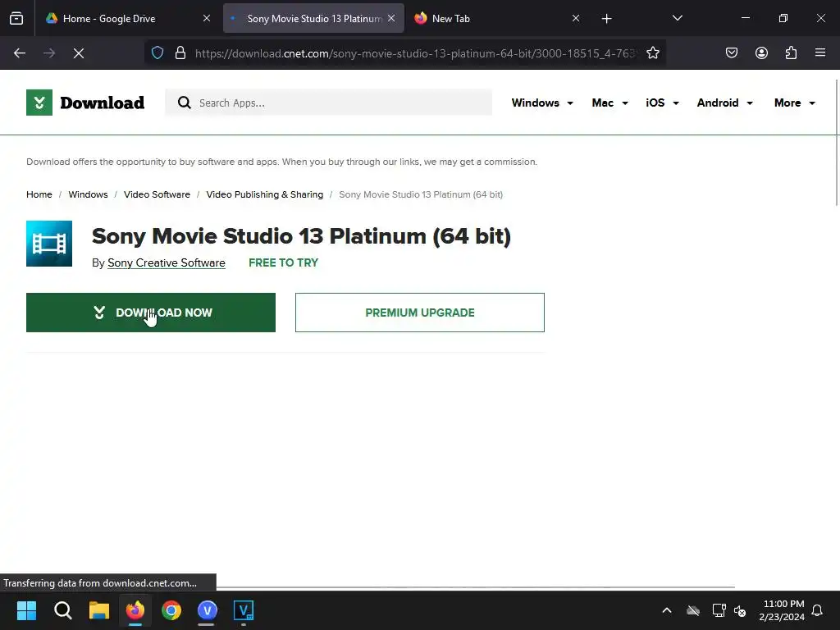The width and height of the screenshot is (840, 630).
Task: Click the Sony Movie Studio app icon
Action: pos(49,244)
